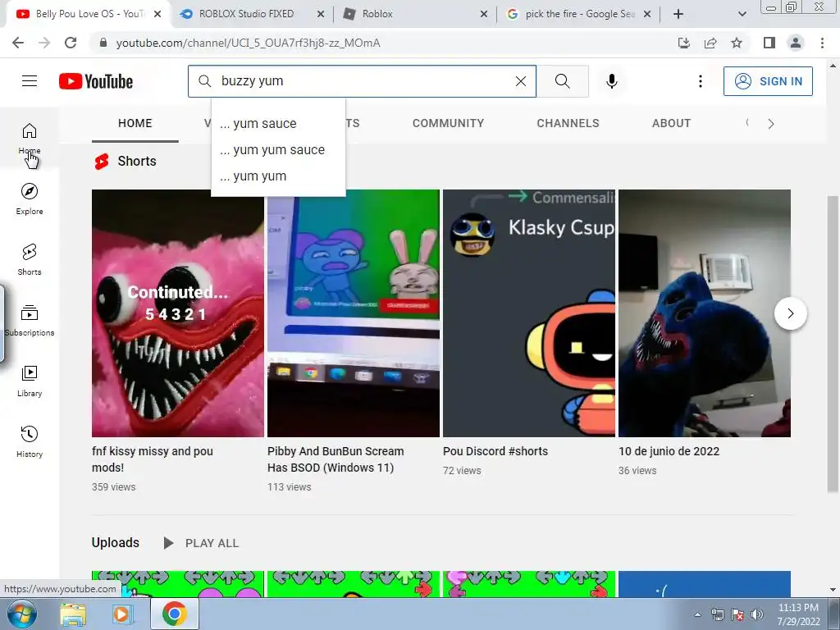Bookmark this page with the star
Screen dimensions: 840x630
737,43
